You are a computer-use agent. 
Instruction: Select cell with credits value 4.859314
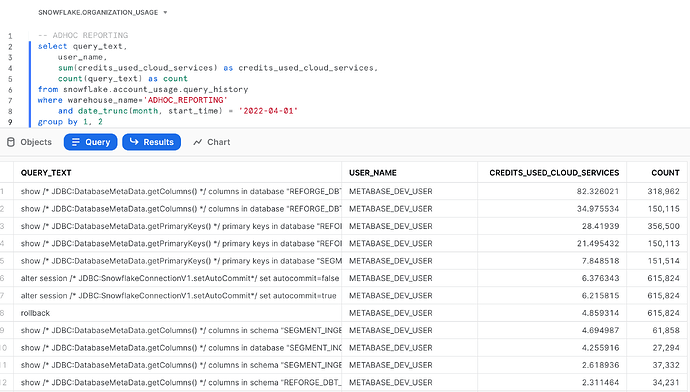(552, 313)
